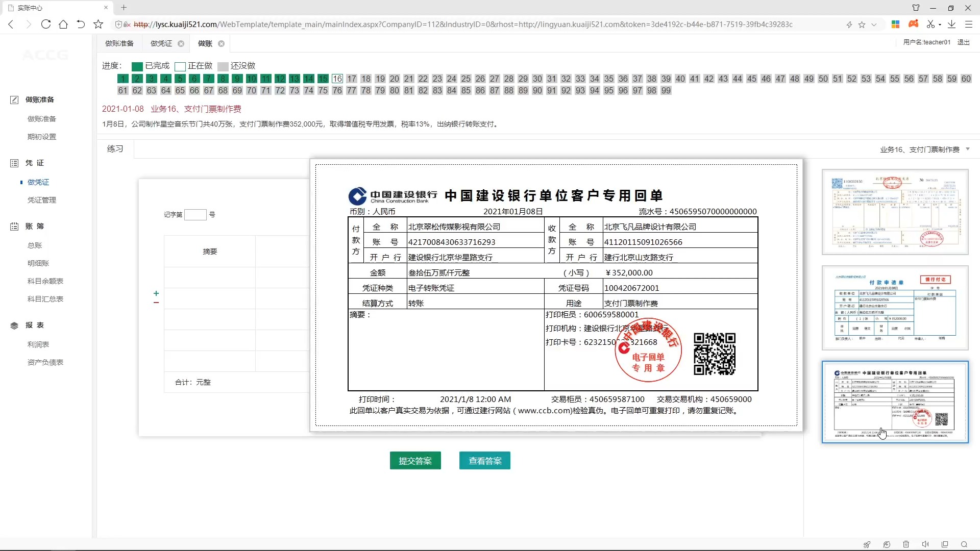The height and width of the screenshot is (551, 980).
Task: Click the plus icon beside the voucher table
Action: point(156,294)
